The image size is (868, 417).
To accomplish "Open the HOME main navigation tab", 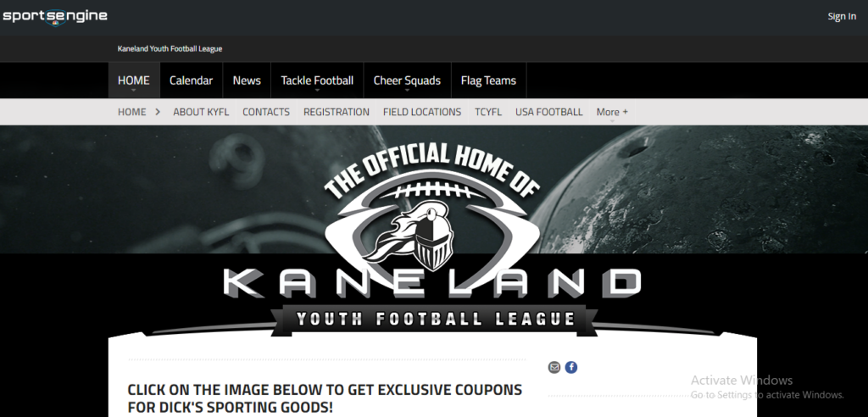I will (134, 81).
